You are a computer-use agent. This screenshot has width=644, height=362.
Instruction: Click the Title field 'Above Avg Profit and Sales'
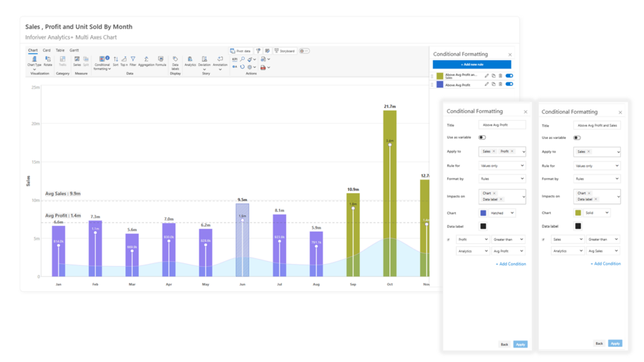(x=597, y=125)
